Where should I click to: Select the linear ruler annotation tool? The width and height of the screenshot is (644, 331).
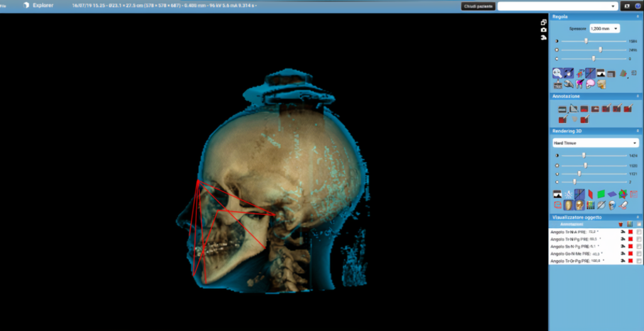pos(562,109)
